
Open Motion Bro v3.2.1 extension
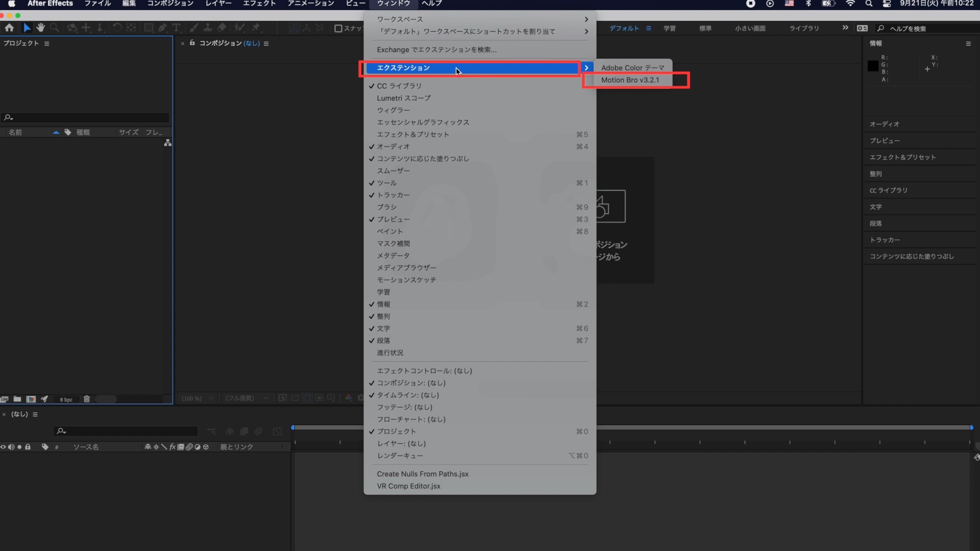coord(630,80)
